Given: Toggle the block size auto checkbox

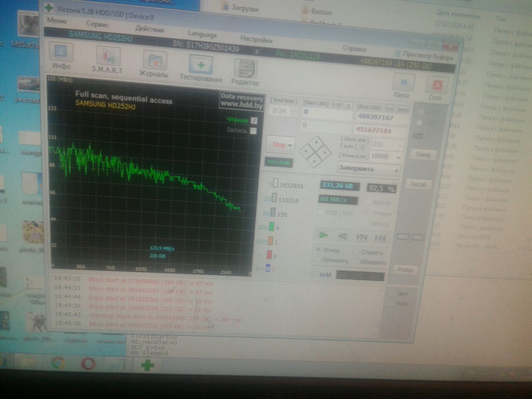Looking at the screenshot, I should click(362, 147).
